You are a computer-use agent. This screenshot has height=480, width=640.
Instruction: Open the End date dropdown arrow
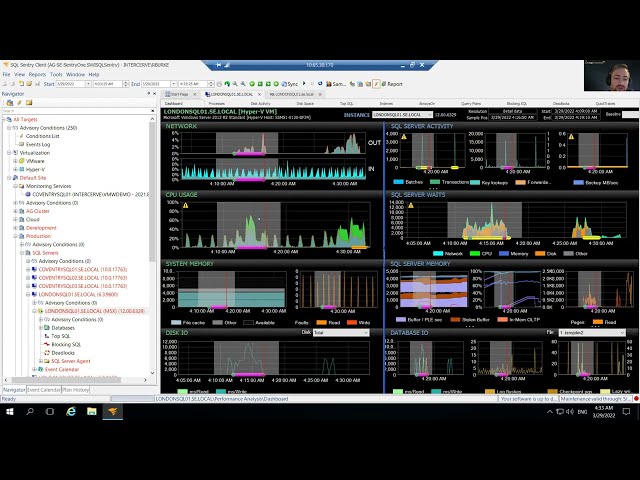173,84
